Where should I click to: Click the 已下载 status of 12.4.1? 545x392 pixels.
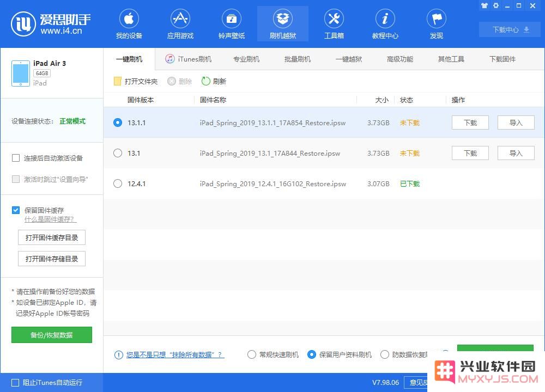[410, 183]
